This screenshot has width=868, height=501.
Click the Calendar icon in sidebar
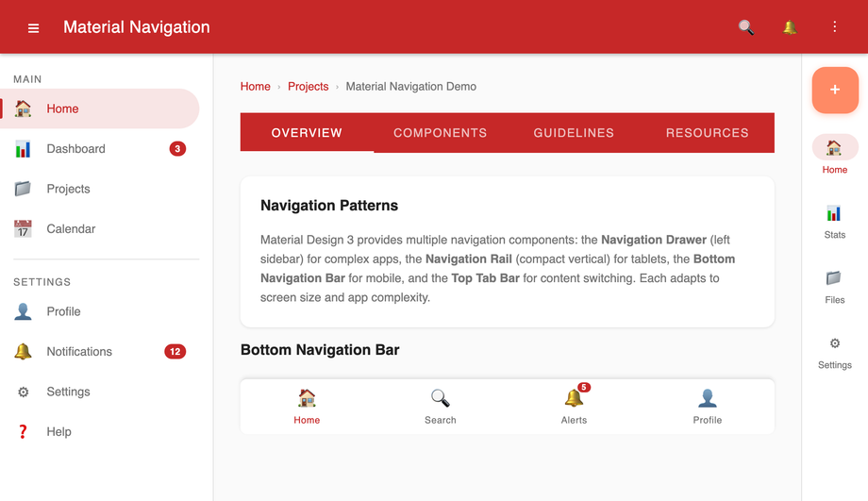[x=23, y=228]
